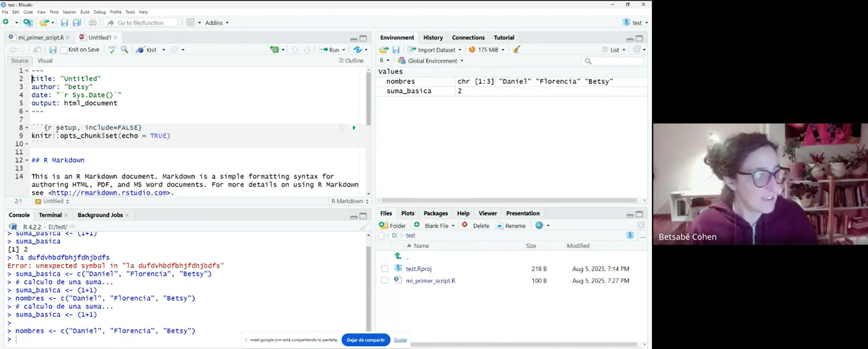Click the insert new chunk icon
Viewport: 868px width, 349px height.
coord(274,50)
